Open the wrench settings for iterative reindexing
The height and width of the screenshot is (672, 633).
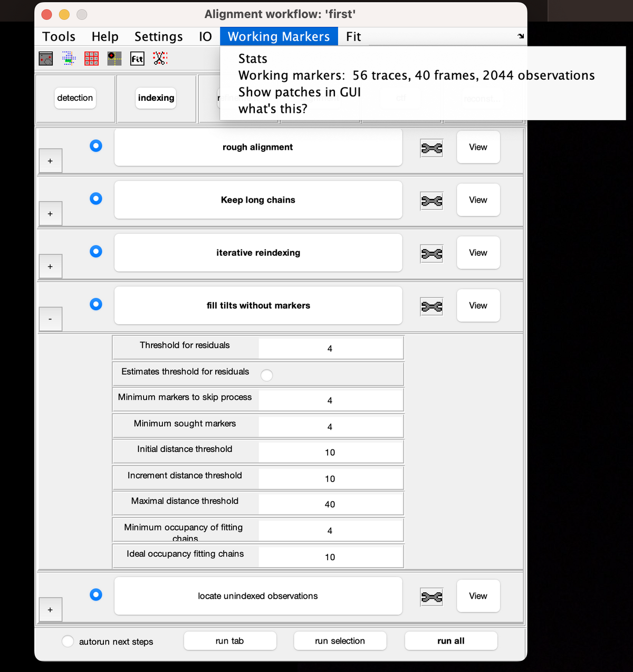coord(431,254)
